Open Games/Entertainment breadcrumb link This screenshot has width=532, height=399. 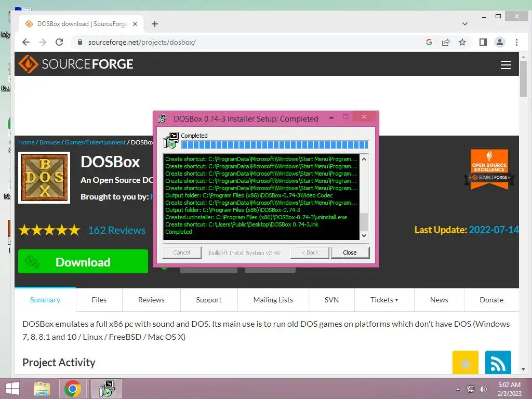coord(95,142)
